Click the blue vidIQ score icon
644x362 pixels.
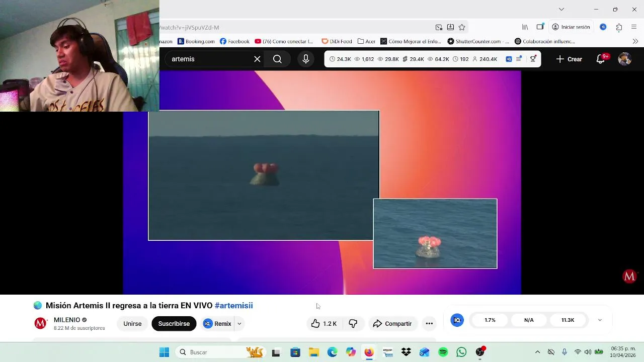(457, 320)
